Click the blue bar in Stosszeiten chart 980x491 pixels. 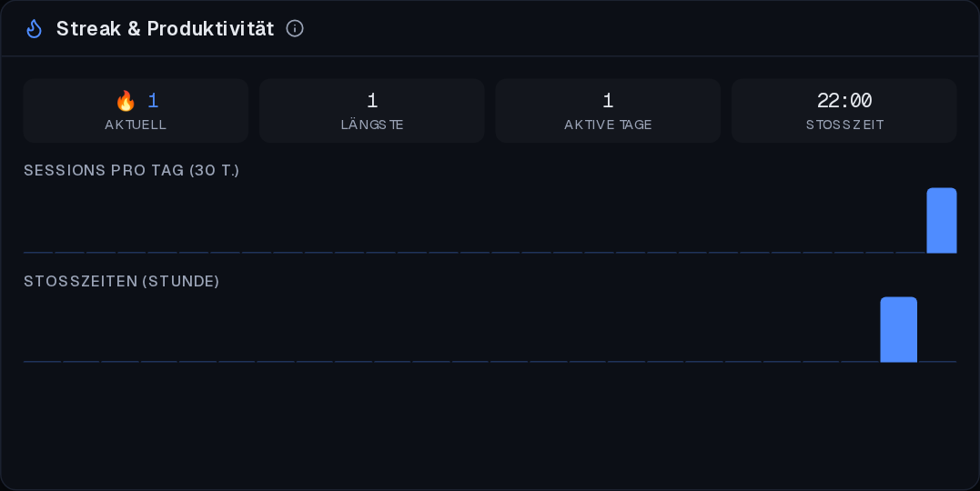point(899,329)
